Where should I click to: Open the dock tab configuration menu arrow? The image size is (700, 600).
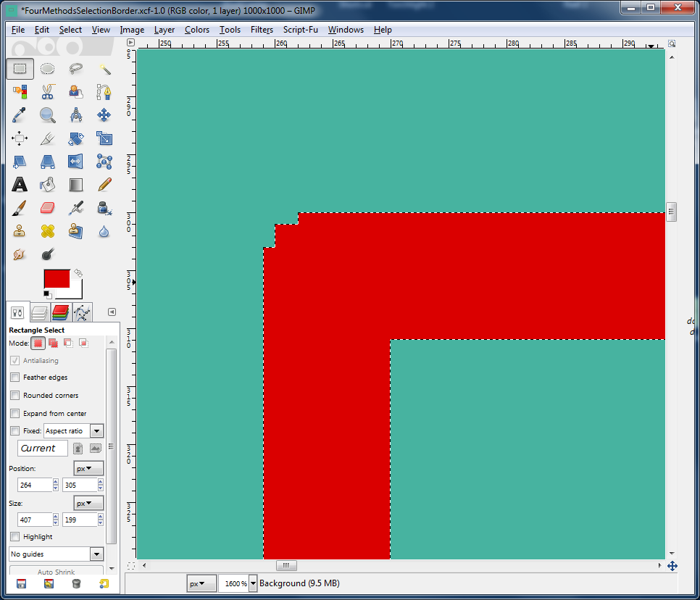point(112,312)
